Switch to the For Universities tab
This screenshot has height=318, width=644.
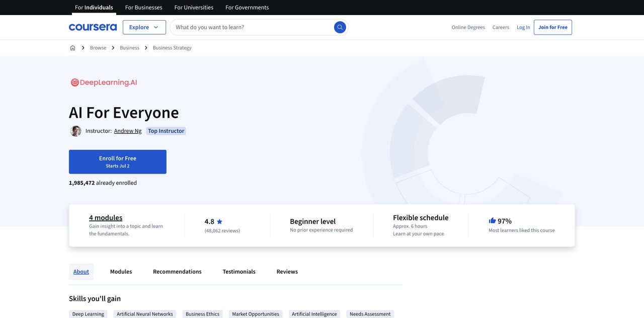point(194,8)
